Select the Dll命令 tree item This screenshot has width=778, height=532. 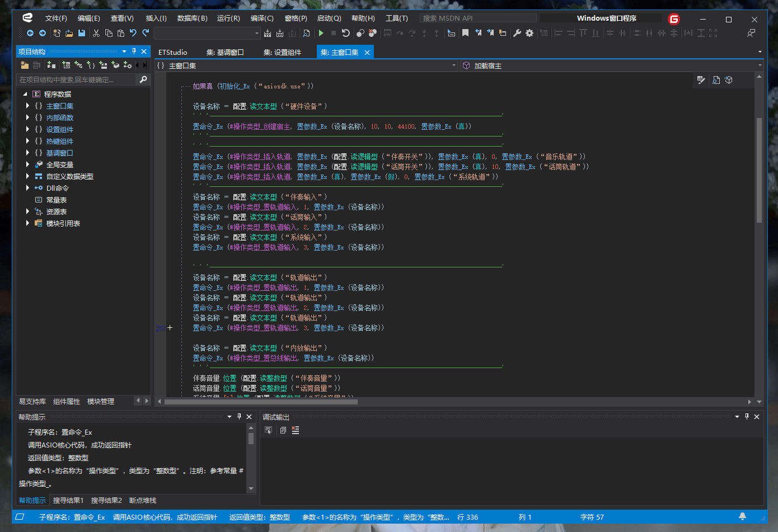(x=57, y=188)
